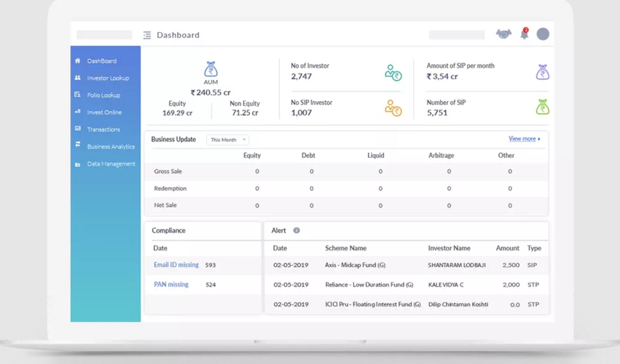The image size is (620, 364).
Task: Click the Alert info icon
Action: 296,230
